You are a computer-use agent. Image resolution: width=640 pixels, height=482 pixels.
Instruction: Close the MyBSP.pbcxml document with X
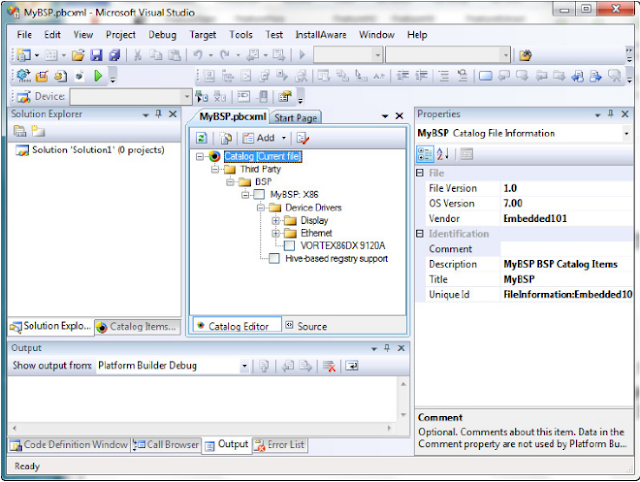click(399, 116)
